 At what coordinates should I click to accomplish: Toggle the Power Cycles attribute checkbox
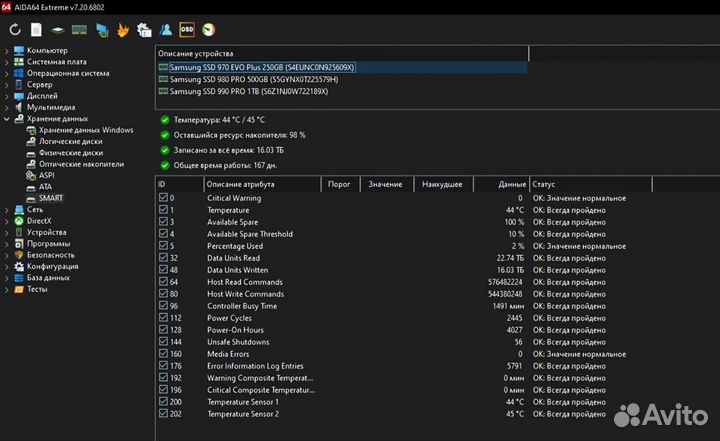tap(165, 318)
